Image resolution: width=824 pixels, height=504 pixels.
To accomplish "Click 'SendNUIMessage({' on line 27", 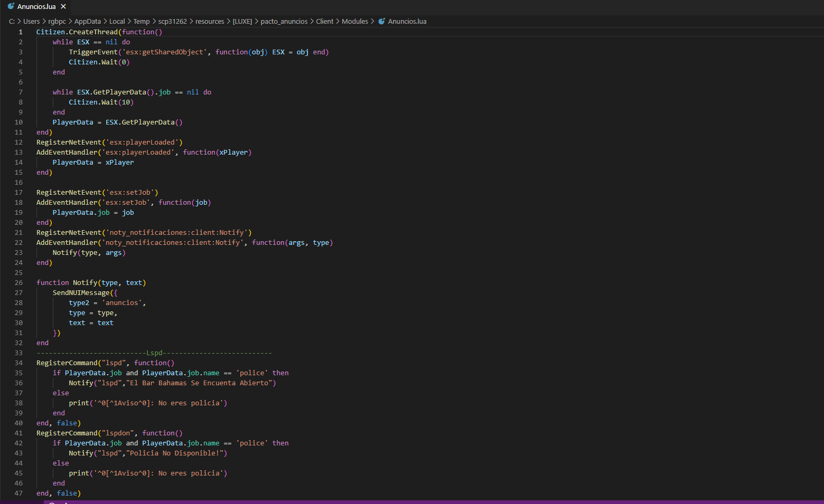I will click(x=85, y=292).
